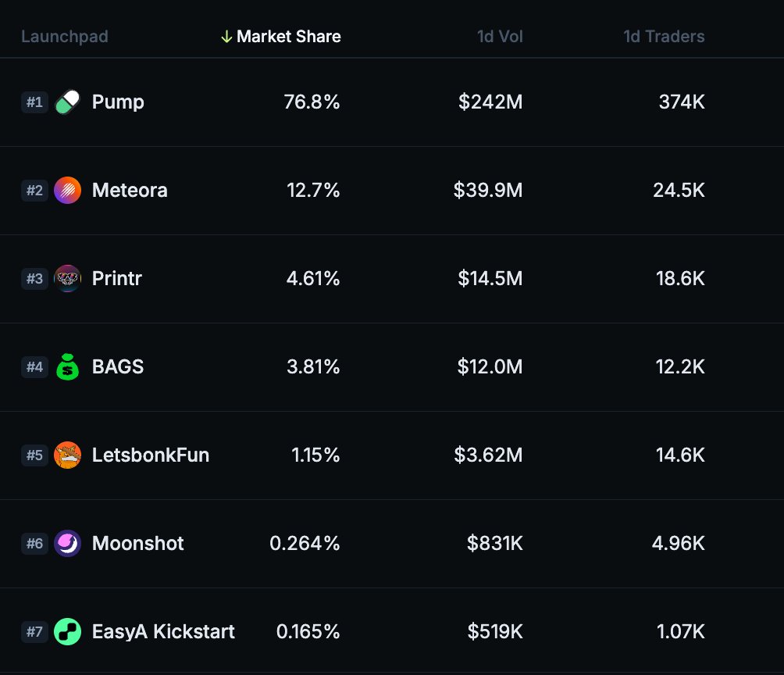Screen dimensions: 784x675
Task: Click the #1 rank badge
Action: (x=34, y=102)
